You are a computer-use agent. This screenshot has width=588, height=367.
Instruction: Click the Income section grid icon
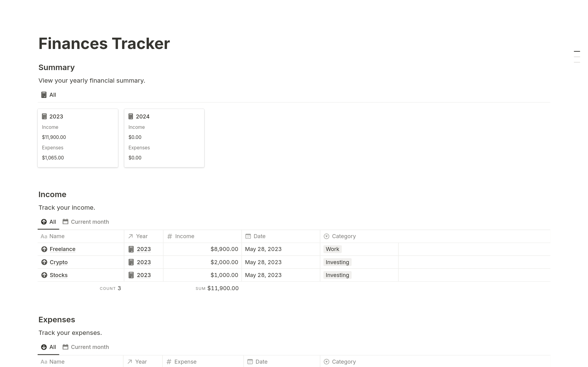click(x=132, y=249)
